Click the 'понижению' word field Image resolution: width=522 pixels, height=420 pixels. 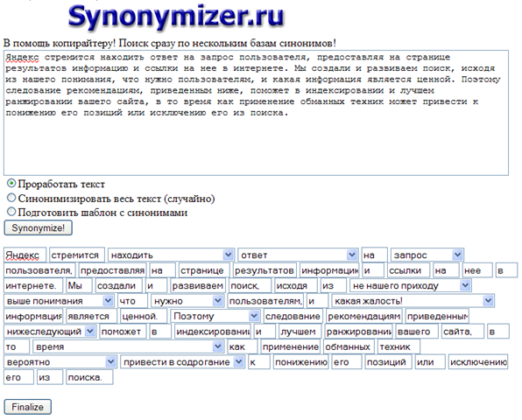pyautogui.click(x=301, y=361)
